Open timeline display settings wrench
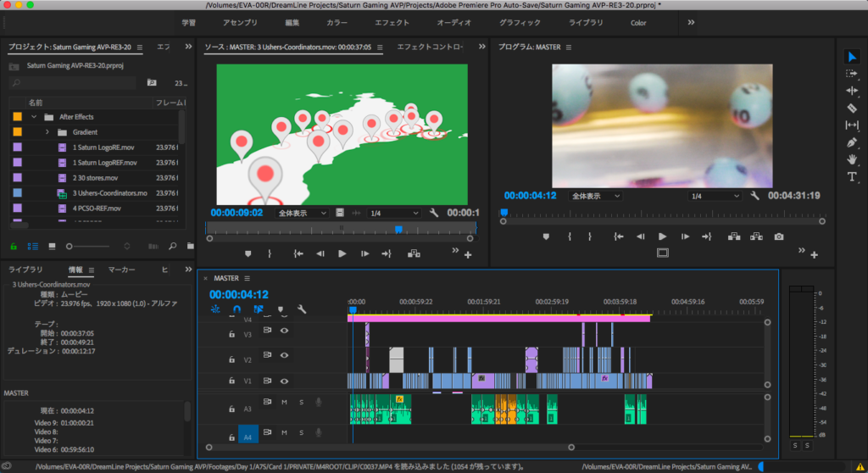Screen dimensions: 868x473 pyautogui.click(x=301, y=309)
